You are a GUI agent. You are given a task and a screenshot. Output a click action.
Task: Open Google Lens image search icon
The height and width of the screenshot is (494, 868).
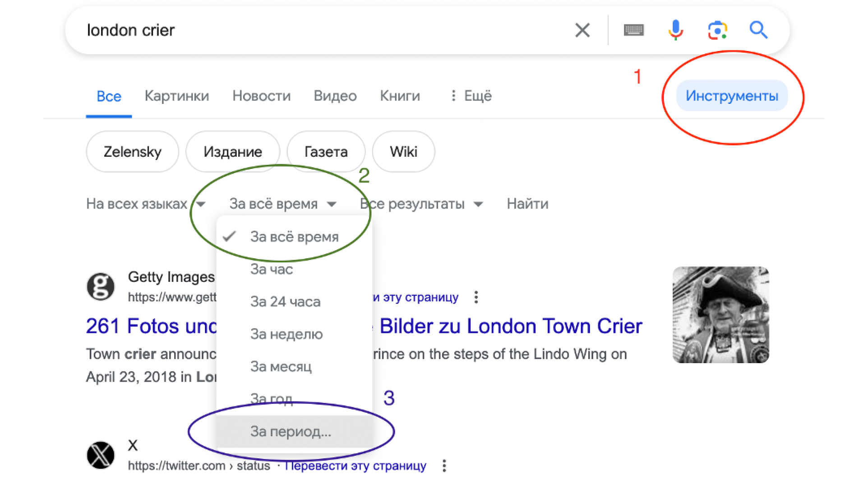717,30
